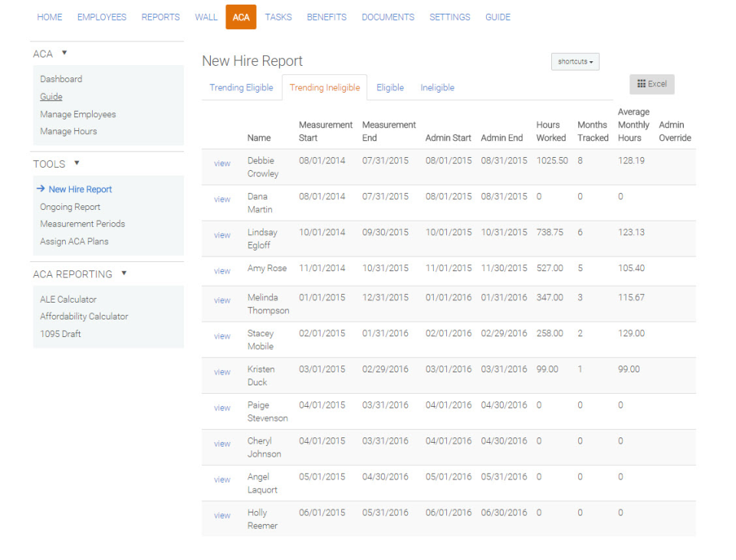Open Manage Employees in sidebar
736x560 pixels.
point(78,114)
